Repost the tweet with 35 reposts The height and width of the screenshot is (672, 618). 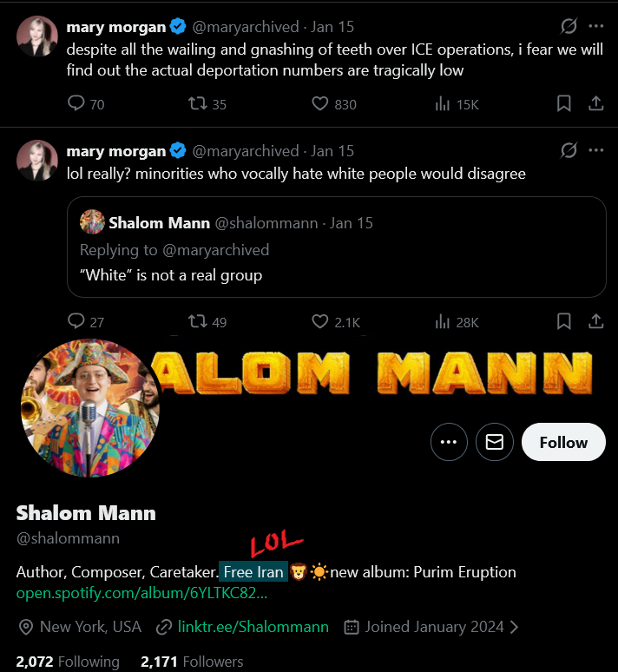pyautogui.click(x=207, y=103)
